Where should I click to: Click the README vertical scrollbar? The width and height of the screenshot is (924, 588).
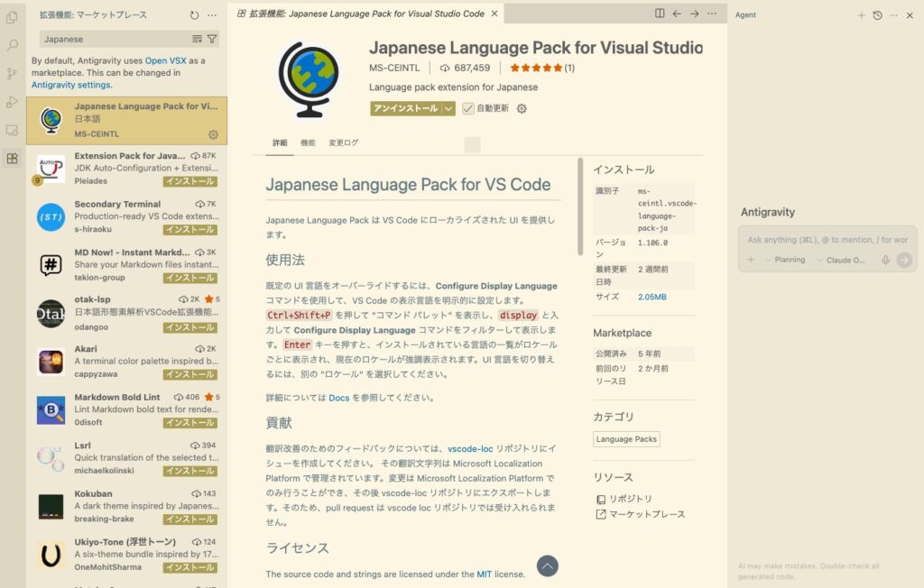(580, 207)
